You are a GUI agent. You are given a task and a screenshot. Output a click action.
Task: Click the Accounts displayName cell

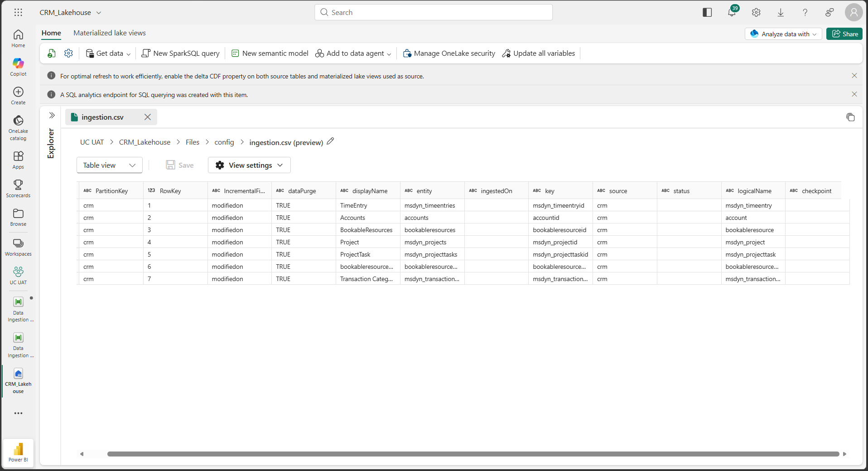(x=368, y=218)
